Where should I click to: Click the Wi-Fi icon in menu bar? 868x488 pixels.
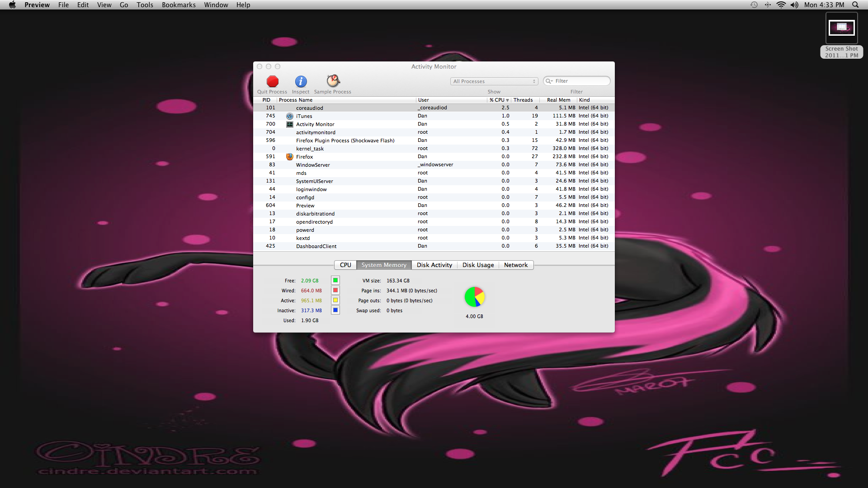coord(781,5)
